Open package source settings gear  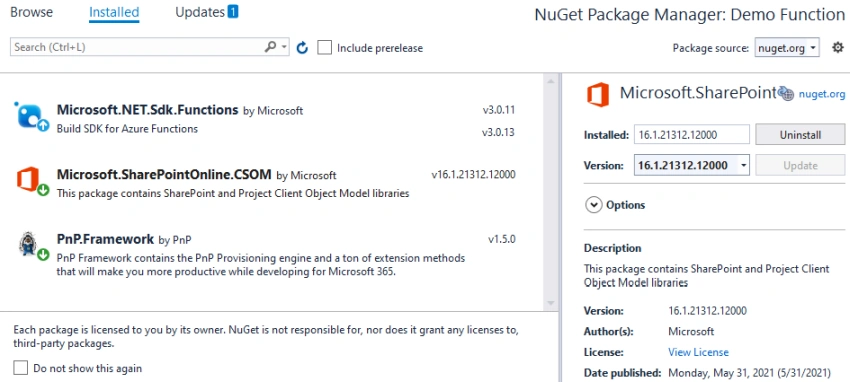[838, 48]
